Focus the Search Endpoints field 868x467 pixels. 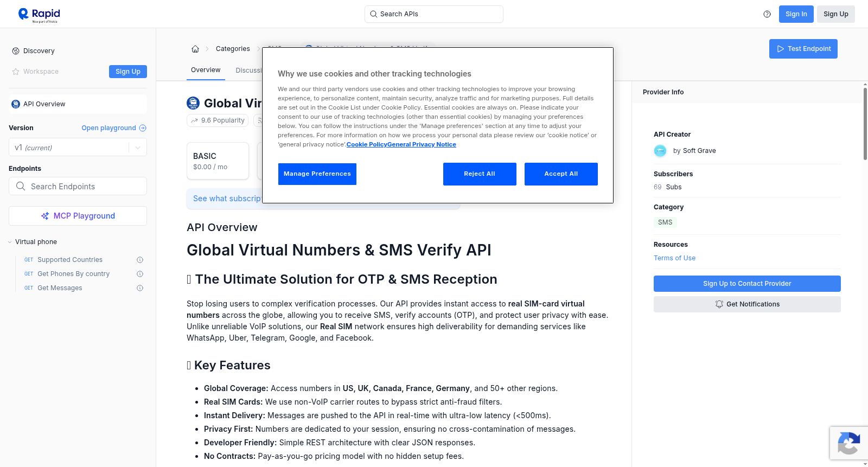(x=78, y=186)
